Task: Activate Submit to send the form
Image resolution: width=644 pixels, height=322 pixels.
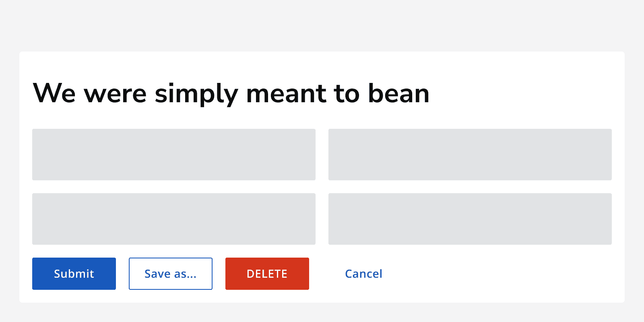Action: click(x=74, y=274)
